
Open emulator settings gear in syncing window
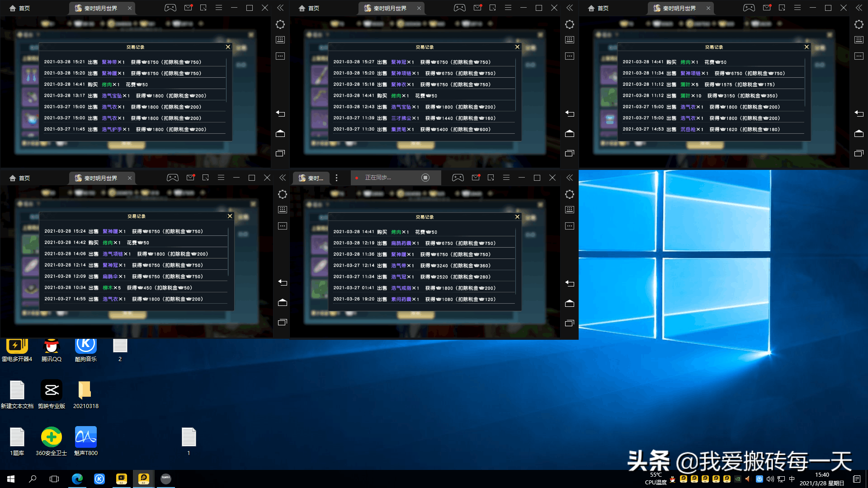point(570,194)
